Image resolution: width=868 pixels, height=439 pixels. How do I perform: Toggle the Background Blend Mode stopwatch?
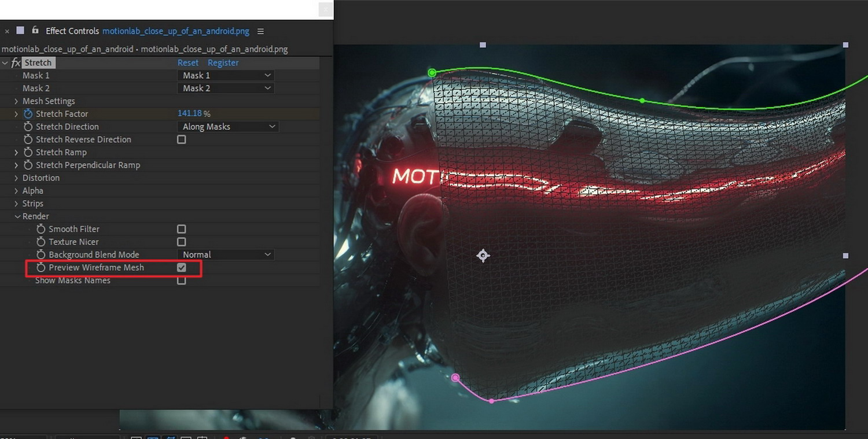pyautogui.click(x=41, y=254)
